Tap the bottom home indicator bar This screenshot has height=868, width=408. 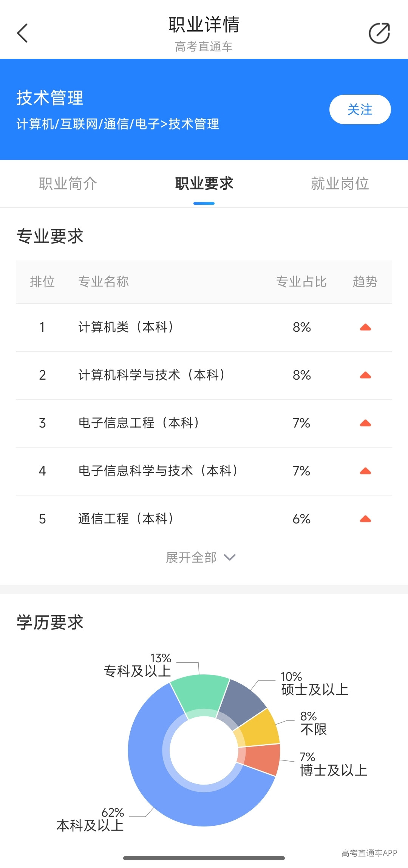tap(204, 858)
